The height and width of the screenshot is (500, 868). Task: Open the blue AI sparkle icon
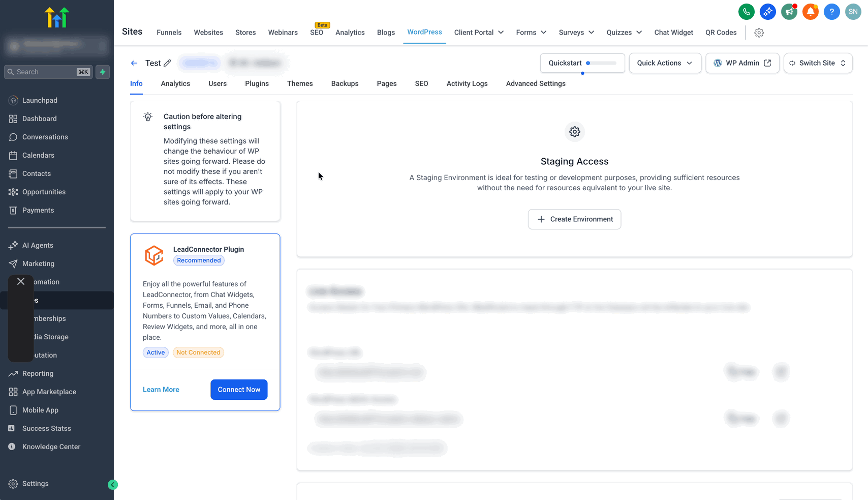(767, 12)
